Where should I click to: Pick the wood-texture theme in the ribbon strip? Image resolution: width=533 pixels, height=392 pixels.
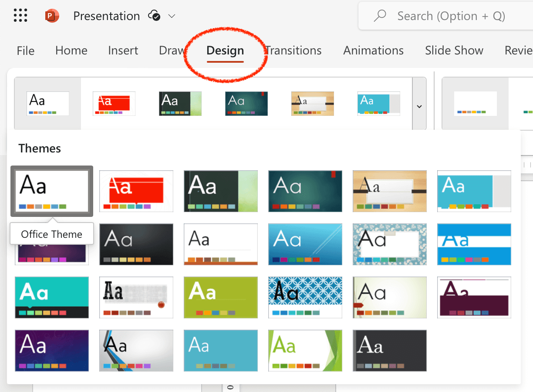(313, 104)
